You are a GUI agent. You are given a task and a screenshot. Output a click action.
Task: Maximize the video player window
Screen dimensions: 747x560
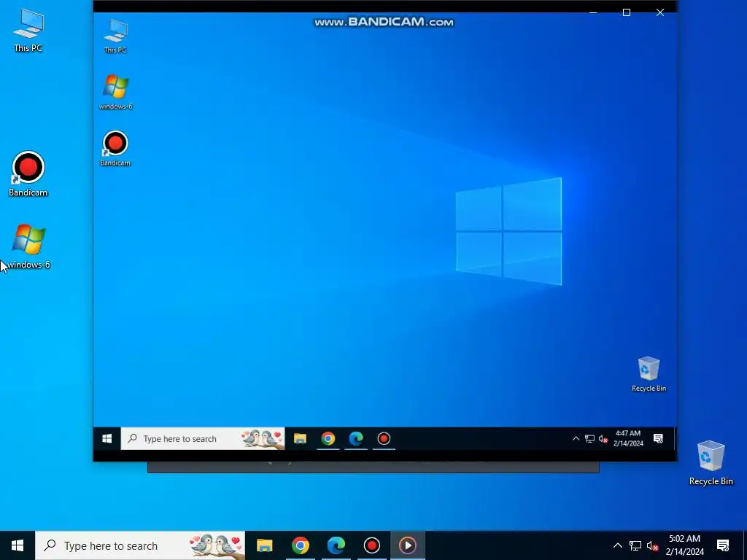627,12
